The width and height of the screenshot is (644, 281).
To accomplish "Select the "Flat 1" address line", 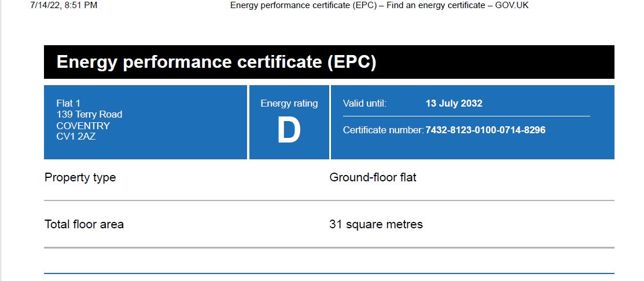I will pos(68,104).
